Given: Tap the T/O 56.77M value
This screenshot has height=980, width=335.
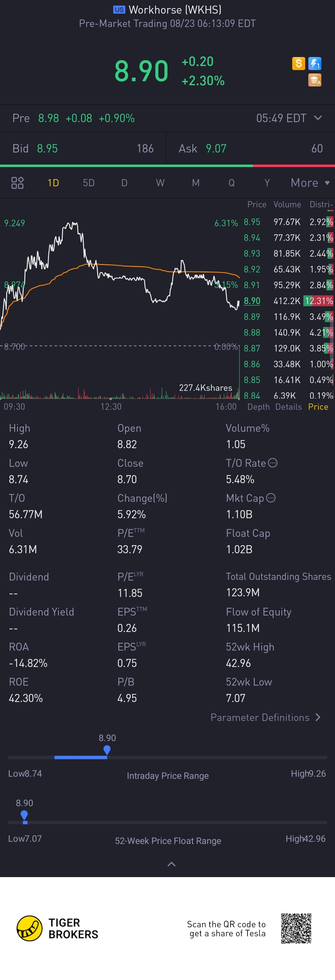Looking at the screenshot, I should pyautogui.click(x=25, y=514).
